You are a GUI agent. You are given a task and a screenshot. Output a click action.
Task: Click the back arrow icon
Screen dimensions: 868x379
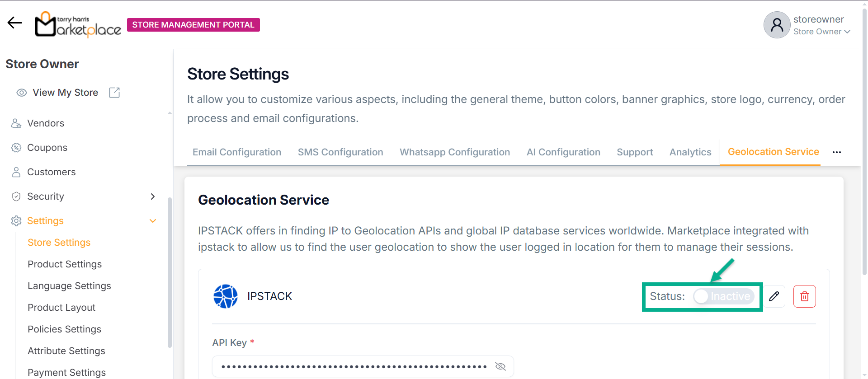(x=14, y=23)
